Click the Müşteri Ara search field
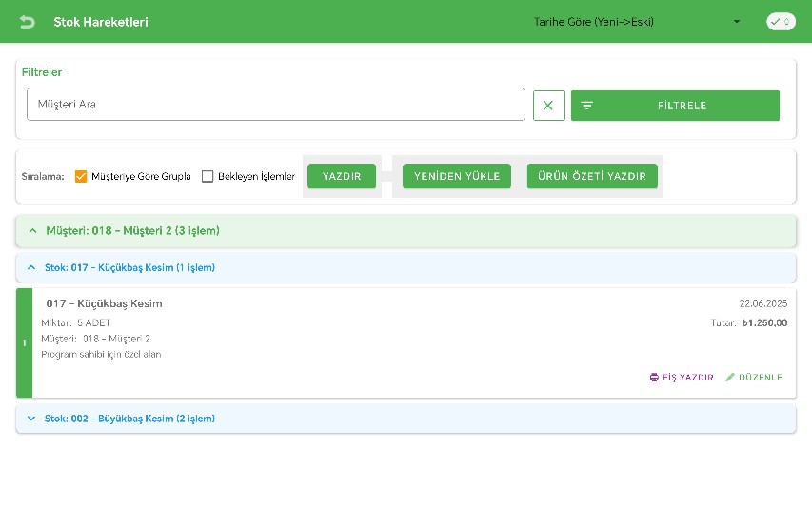 pos(275,105)
